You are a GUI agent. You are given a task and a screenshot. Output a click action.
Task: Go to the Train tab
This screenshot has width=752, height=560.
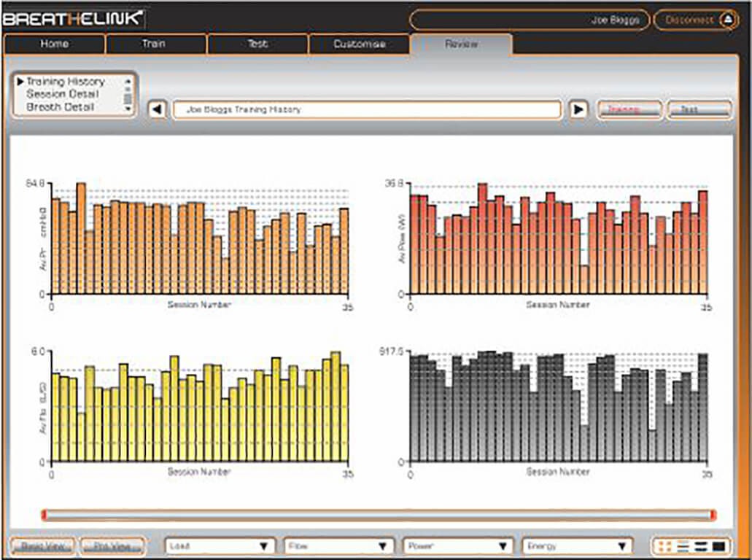pos(155,44)
